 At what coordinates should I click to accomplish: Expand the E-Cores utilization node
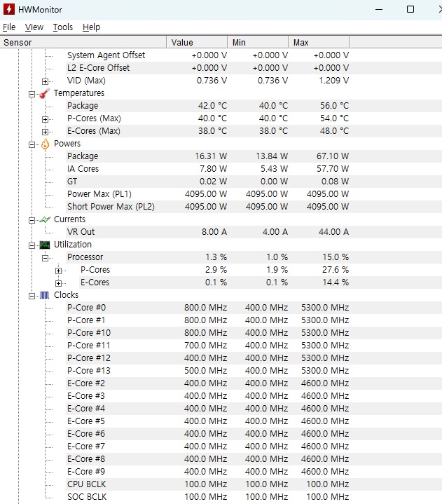click(58, 283)
